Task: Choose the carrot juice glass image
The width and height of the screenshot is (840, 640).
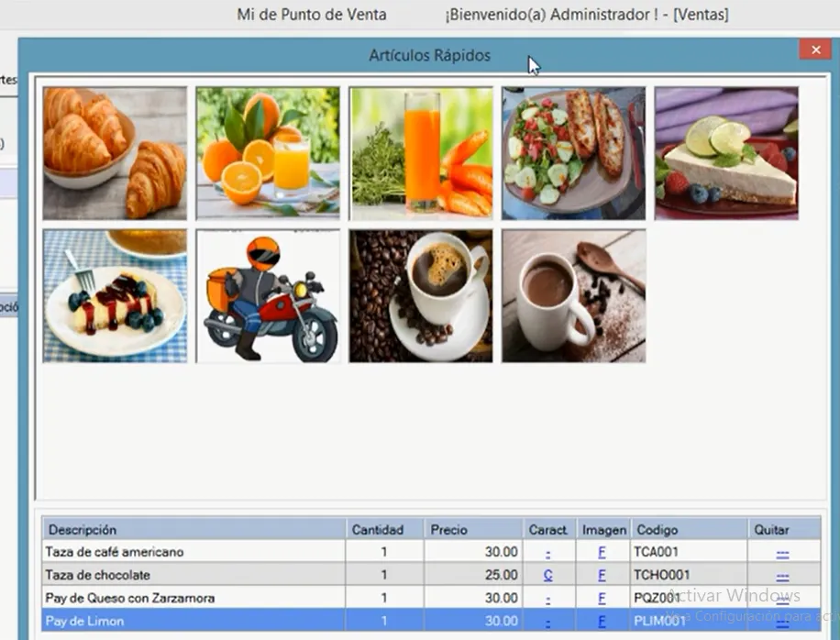Action: pyautogui.click(x=421, y=153)
